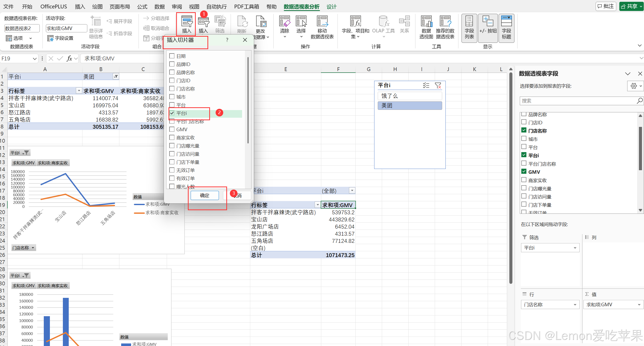Open the field pane gear tools icon

635,86
